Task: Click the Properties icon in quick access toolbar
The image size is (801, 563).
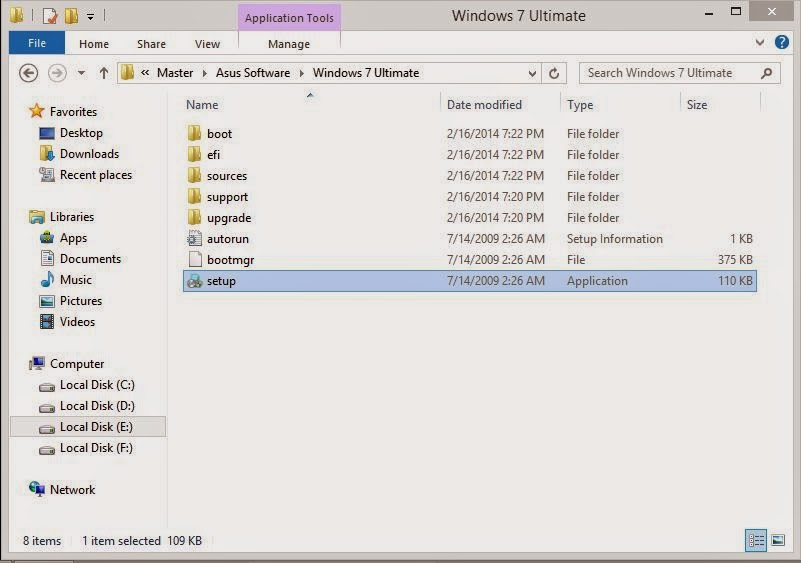Action: pos(50,16)
